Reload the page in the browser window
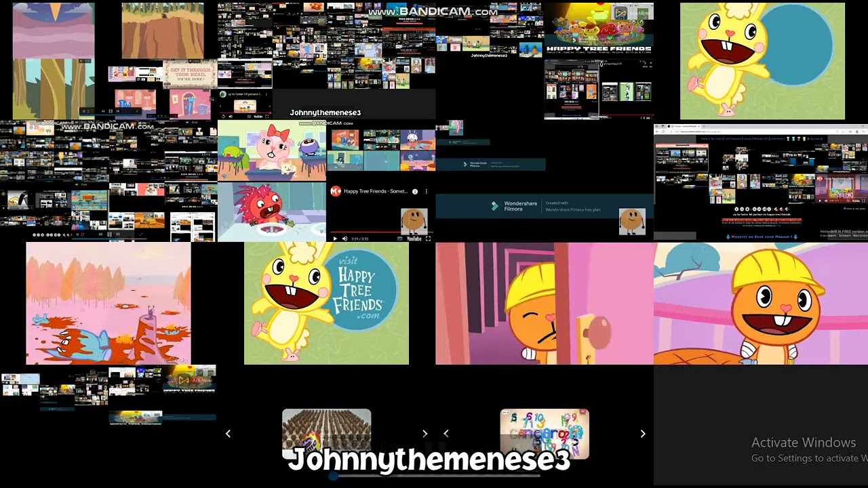The height and width of the screenshot is (488, 868). point(663,131)
